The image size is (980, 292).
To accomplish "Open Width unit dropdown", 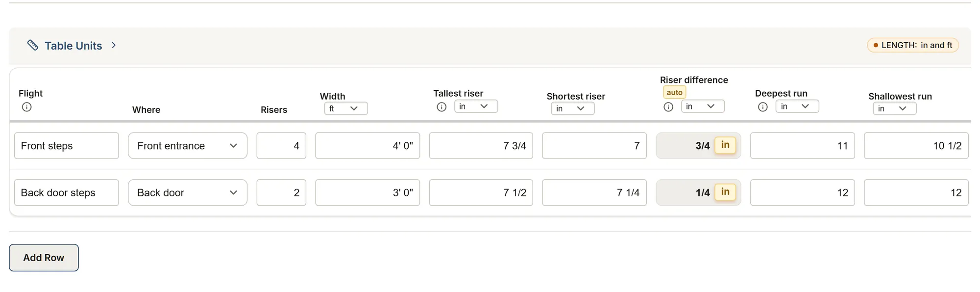I will (x=346, y=108).
